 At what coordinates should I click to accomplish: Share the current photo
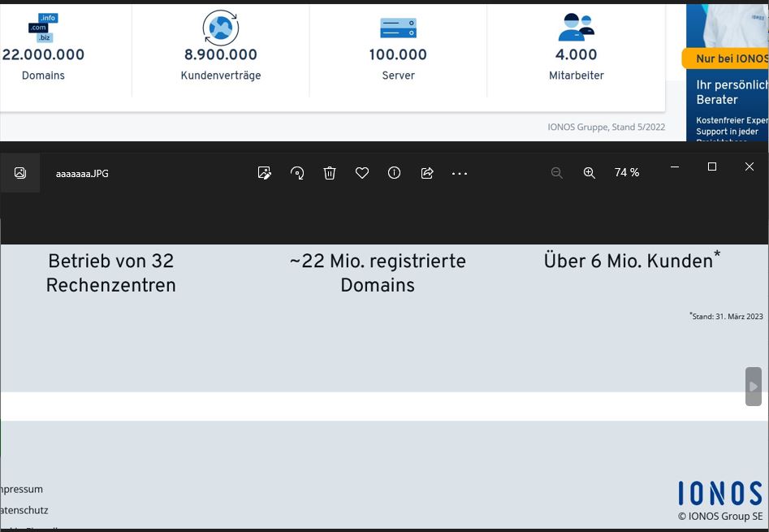tap(427, 173)
